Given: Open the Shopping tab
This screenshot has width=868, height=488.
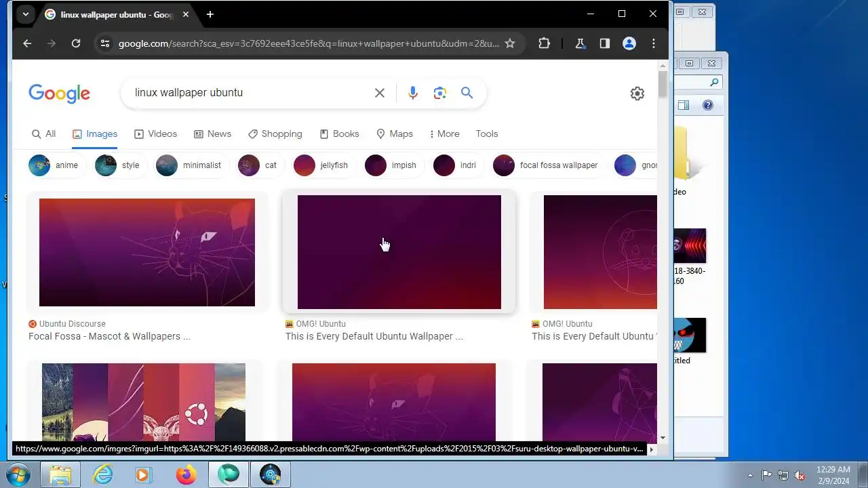Looking at the screenshot, I should 275,134.
